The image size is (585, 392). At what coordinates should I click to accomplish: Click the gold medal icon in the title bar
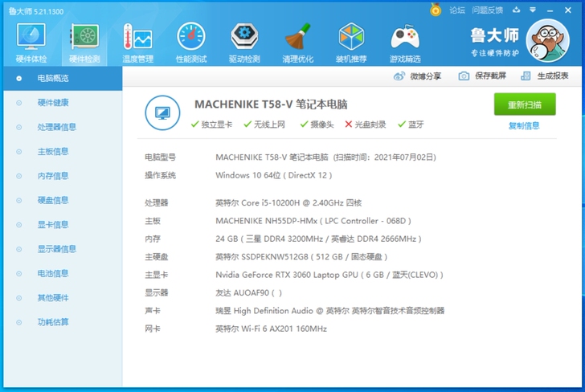(436, 10)
